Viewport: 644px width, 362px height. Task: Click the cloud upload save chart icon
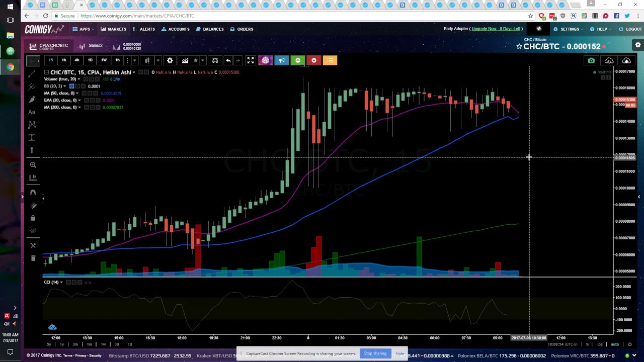click(x=626, y=61)
